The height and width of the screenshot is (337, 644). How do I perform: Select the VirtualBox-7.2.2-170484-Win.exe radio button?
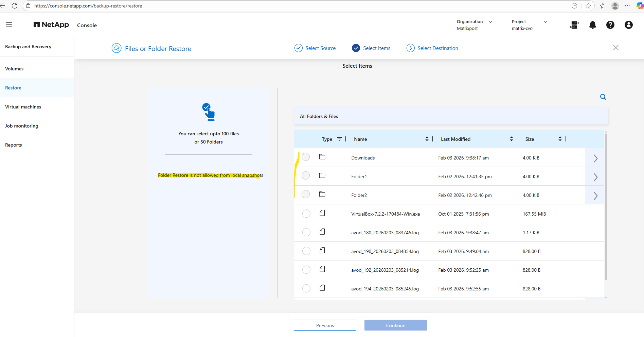pos(306,214)
